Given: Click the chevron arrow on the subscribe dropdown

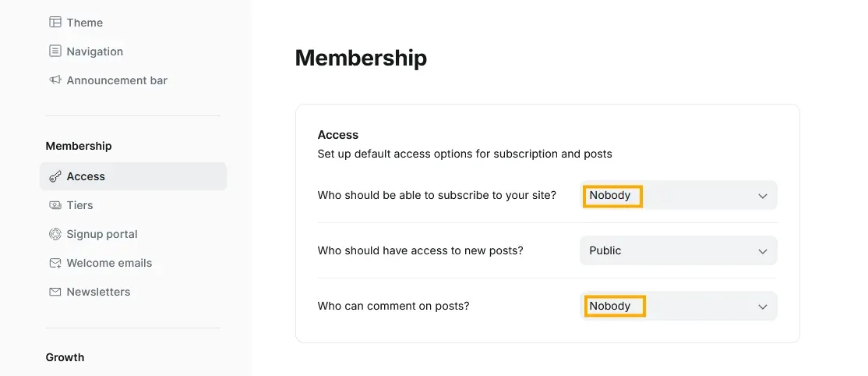Looking at the screenshot, I should [x=763, y=196].
